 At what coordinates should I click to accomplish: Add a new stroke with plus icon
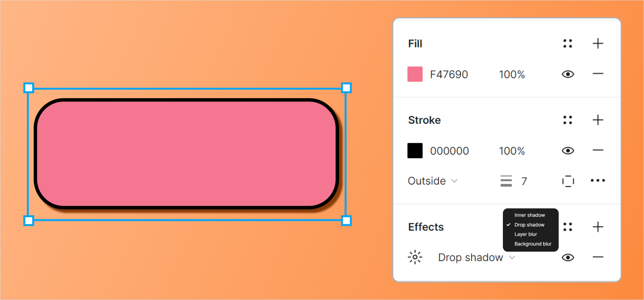(598, 120)
